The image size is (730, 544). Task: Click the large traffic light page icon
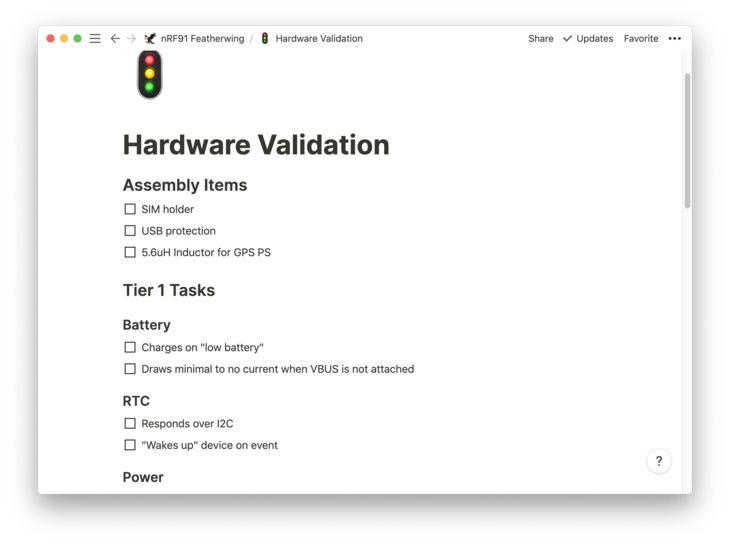coord(150,74)
